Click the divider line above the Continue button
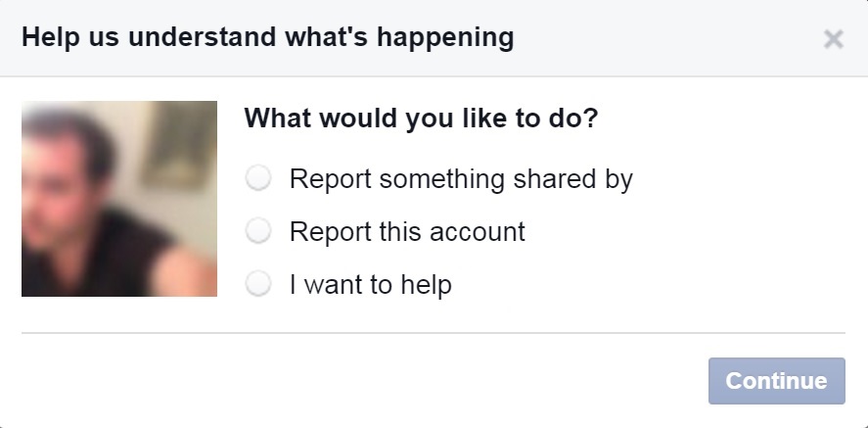The image size is (868, 428). tap(433, 333)
